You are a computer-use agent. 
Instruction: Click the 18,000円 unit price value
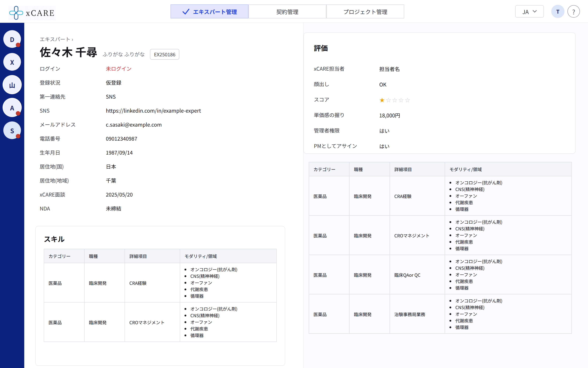[x=390, y=116]
